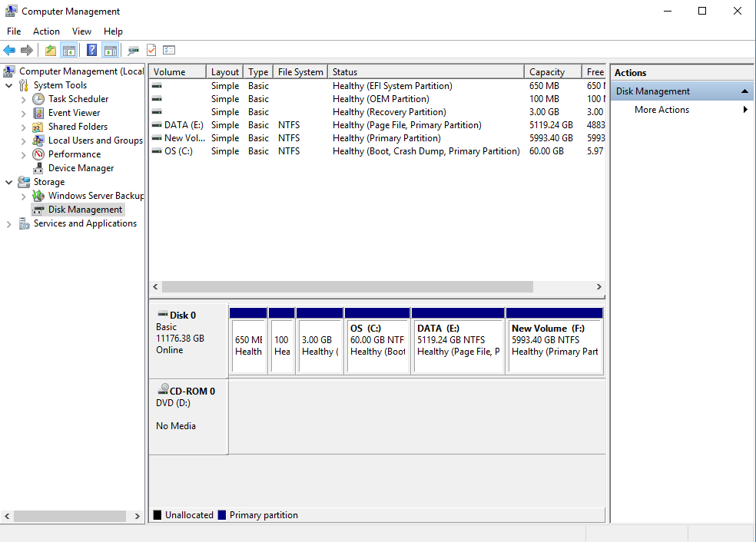The height and width of the screenshot is (542, 756).
Task: Click the checklist settings toolbar icon
Action: 169,50
